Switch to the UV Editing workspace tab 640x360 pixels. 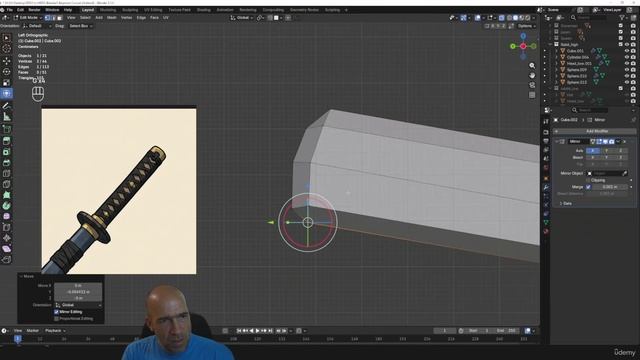tap(153, 10)
